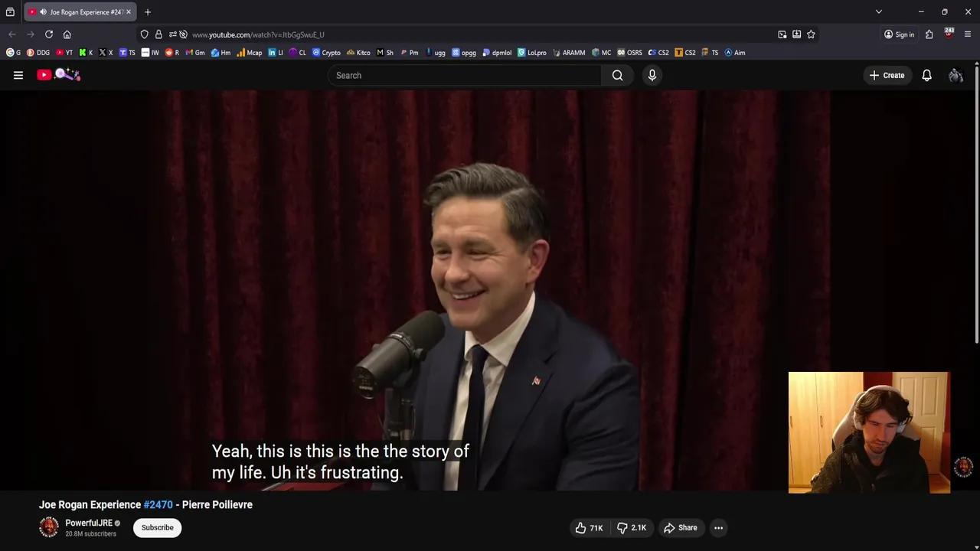Dislike the video (2.1K thumbs down)
This screenshot has height=551, width=980.
coord(632,528)
